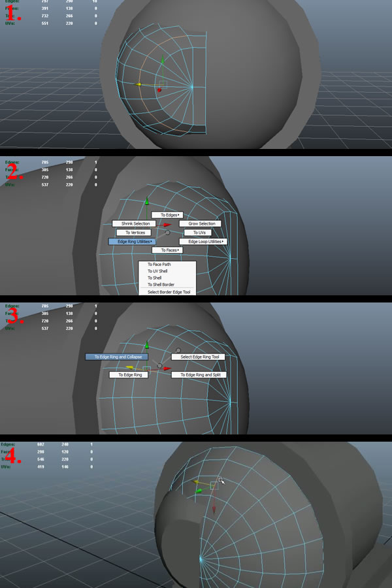Click green Y-axis arrow above To Edges
392x588 pixels.
[x=147, y=203]
